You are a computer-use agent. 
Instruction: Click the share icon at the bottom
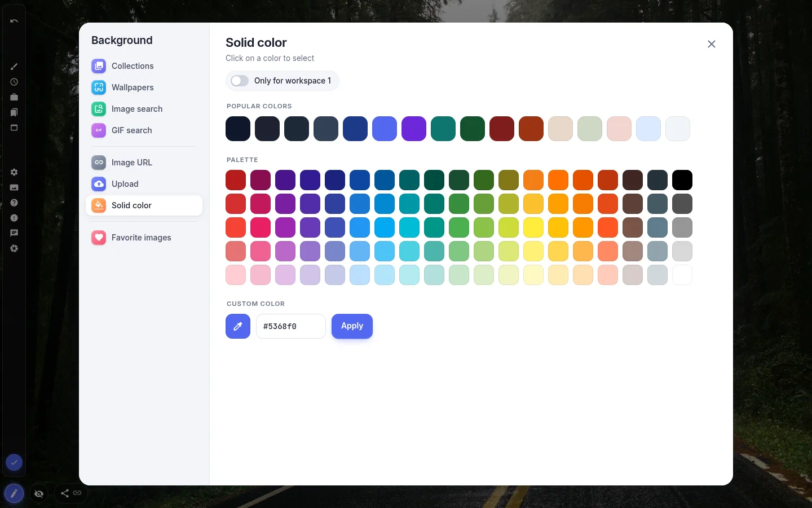click(65, 493)
